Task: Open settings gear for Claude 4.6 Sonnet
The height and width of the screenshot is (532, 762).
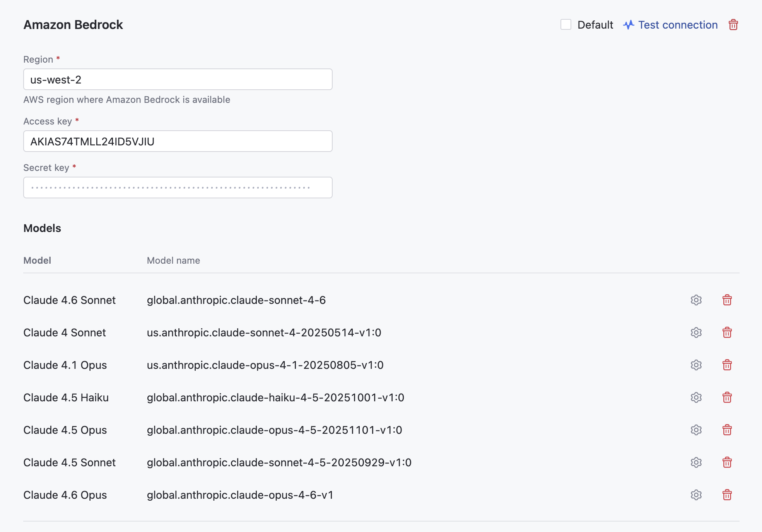Action: pos(696,300)
